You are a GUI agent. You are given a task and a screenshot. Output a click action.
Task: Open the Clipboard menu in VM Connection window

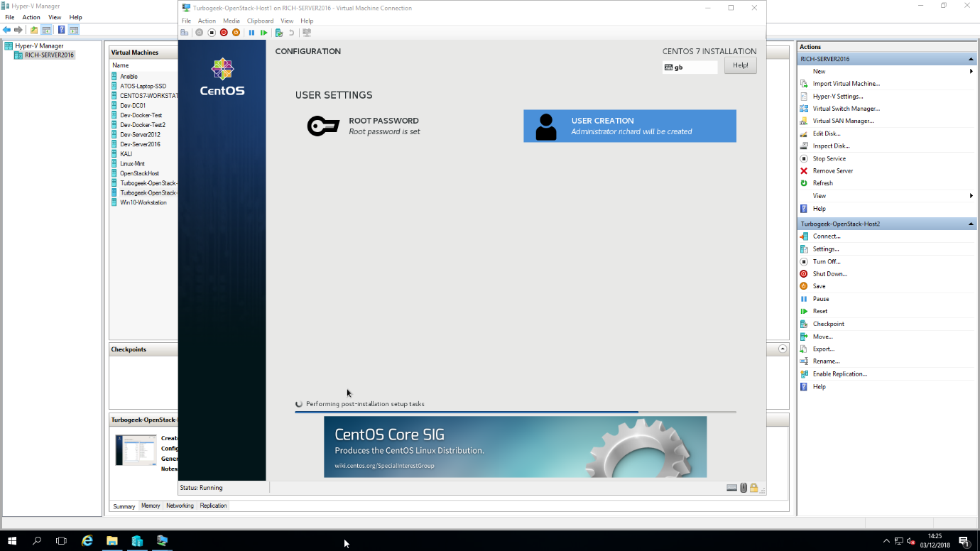click(260, 21)
